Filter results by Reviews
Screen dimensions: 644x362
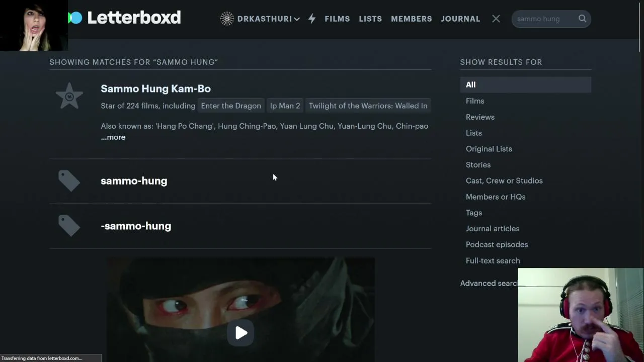[x=480, y=117]
